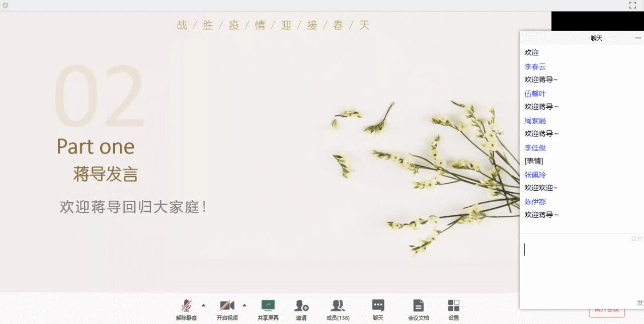Click the sender name 李春云 in chat
The image size is (644, 324).
535,66
